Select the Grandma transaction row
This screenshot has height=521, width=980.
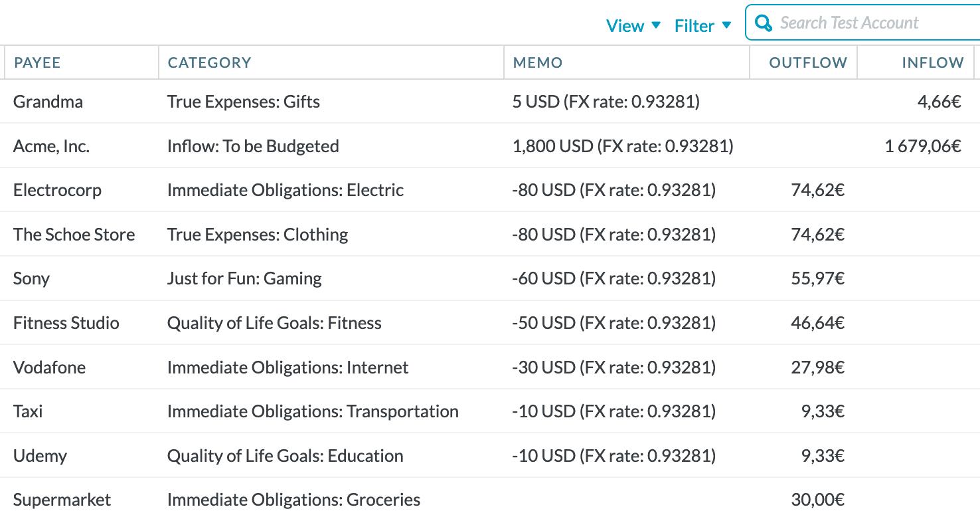click(490, 102)
